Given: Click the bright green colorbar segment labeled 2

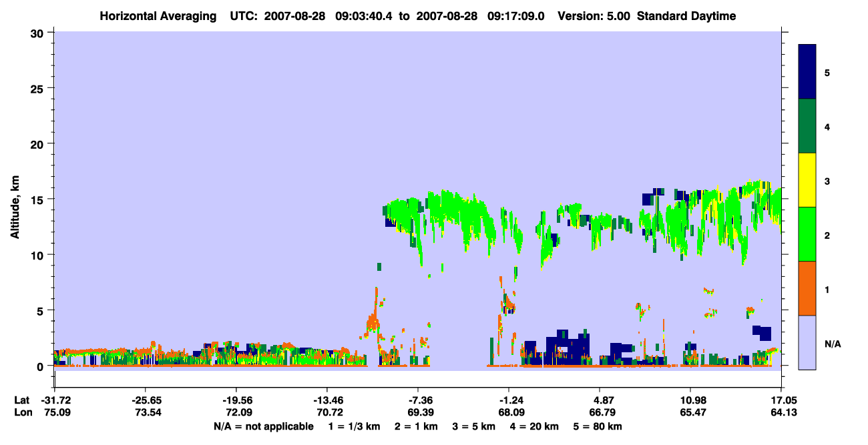Looking at the screenshot, I should tap(807, 234).
